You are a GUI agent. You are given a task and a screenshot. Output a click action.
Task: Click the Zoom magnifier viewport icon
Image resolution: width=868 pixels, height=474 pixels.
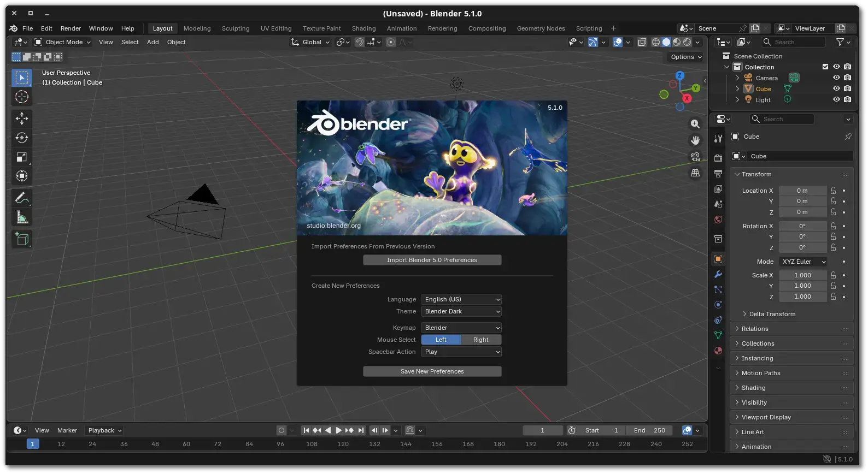click(x=695, y=124)
